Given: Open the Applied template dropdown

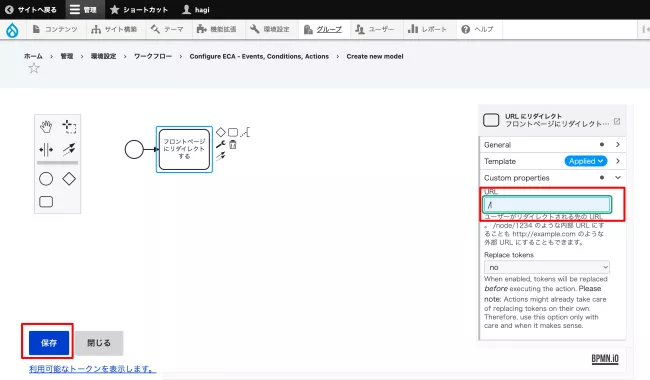Looking at the screenshot, I should (586, 161).
